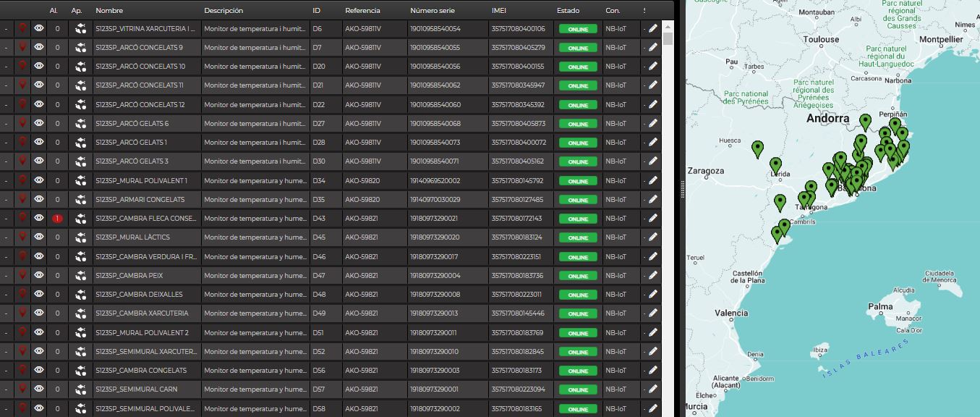This screenshot has height=417, width=980.
Task: Edit the ARCÓ CONGELATS 9 device with pencil icon
Action: (653, 48)
